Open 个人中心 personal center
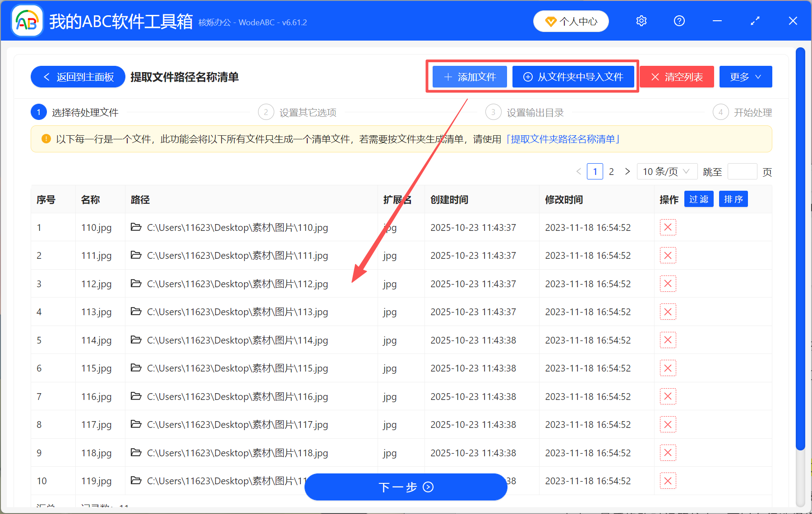 pos(571,21)
